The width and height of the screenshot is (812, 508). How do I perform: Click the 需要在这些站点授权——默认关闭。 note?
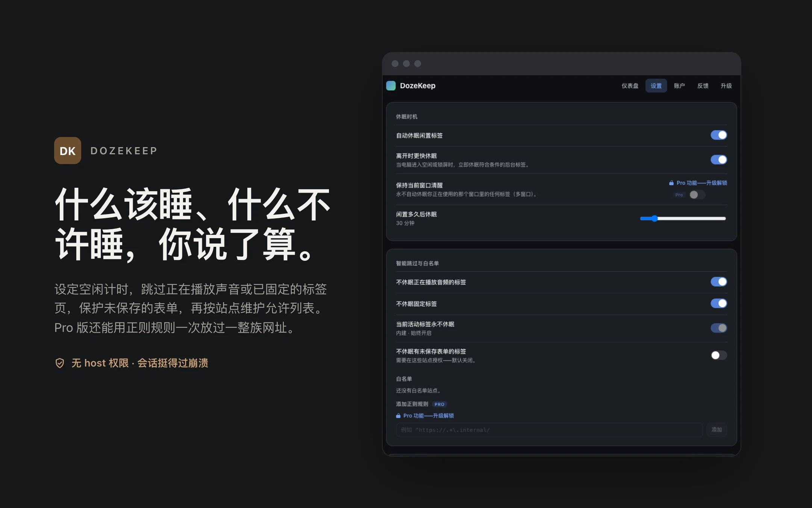[x=436, y=360]
